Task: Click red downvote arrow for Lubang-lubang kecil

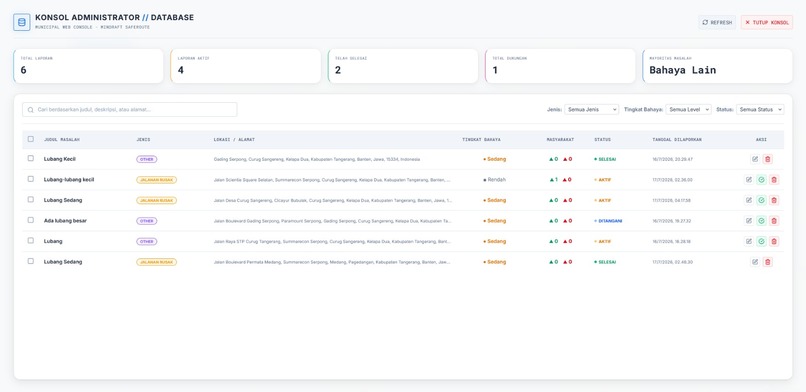Action: coord(565,180)
